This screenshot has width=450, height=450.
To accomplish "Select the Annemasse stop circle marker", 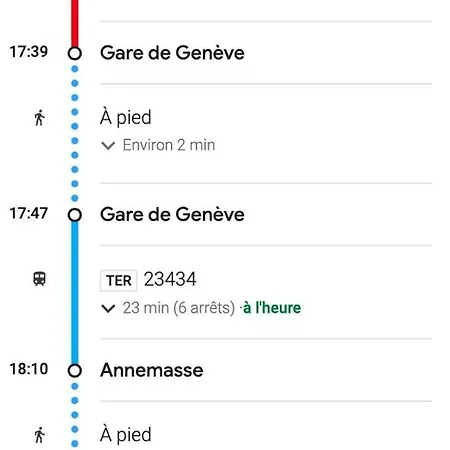I will click(75, 371).
